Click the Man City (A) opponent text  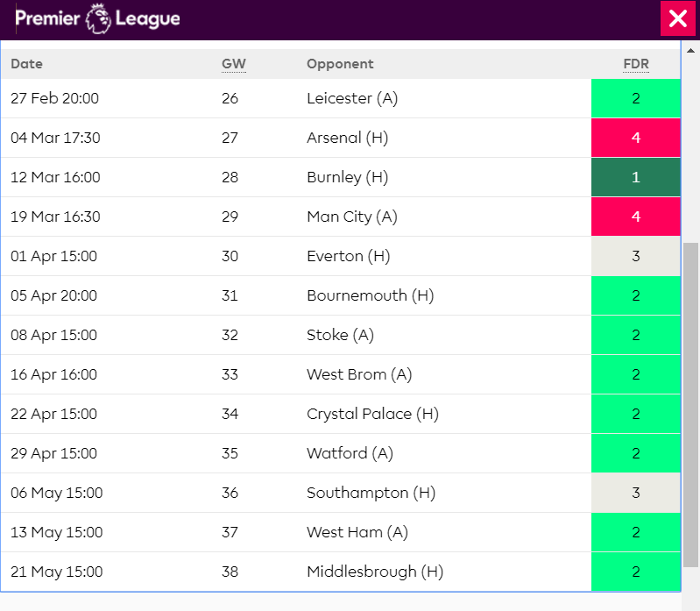click(x=351, y=217)
